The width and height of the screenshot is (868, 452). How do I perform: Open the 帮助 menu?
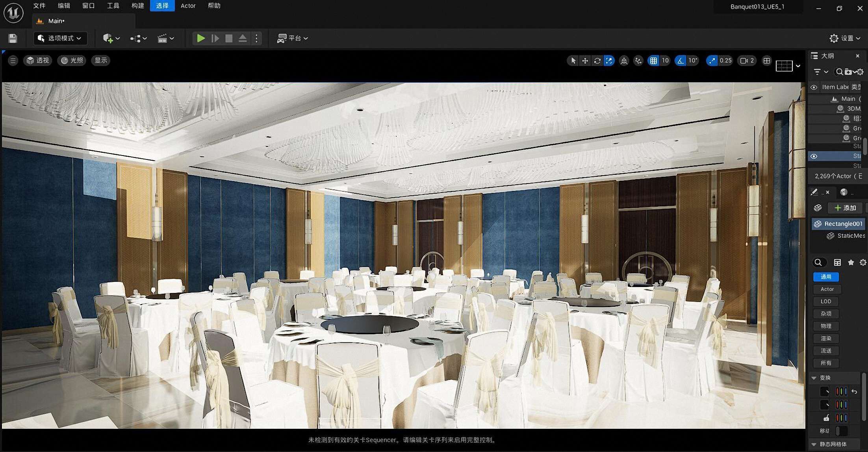[214, 6]
